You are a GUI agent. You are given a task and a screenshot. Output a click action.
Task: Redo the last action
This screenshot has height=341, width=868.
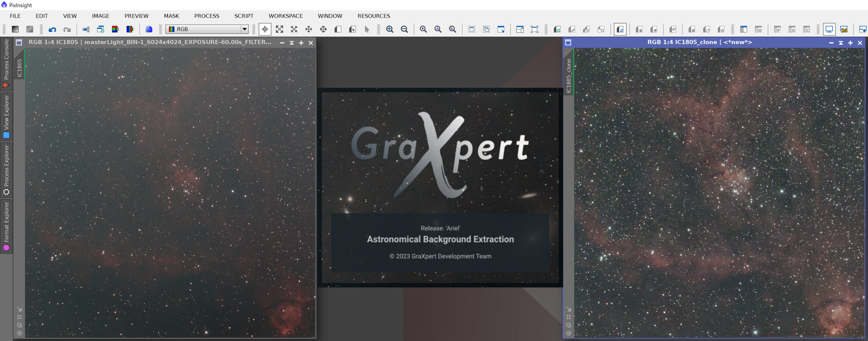pyautogui.click(x=67, y=29)
